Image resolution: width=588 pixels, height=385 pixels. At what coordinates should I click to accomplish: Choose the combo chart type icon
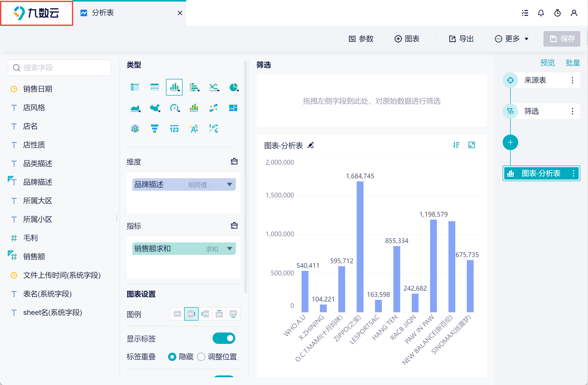pos(194,108)
